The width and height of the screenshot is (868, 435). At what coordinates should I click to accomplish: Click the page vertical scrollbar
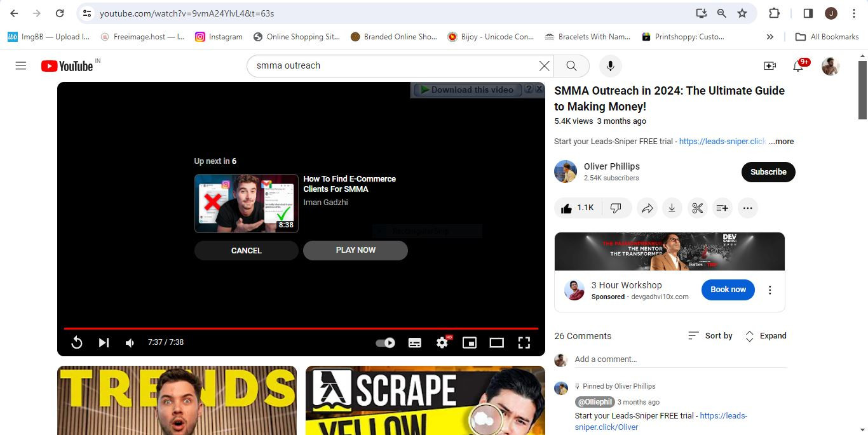pos(862,89)
